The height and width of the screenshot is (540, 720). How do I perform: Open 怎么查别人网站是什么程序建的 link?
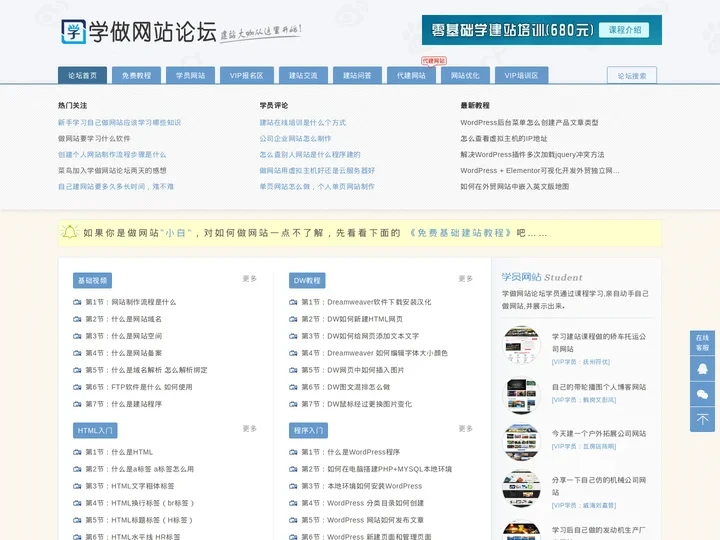[x=310, y=155]
